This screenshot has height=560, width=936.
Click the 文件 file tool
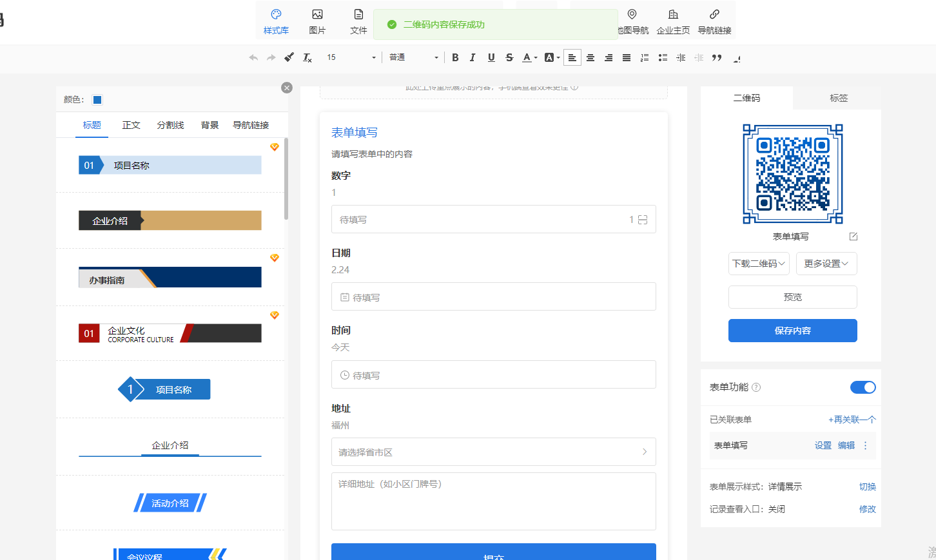point(358,22)
